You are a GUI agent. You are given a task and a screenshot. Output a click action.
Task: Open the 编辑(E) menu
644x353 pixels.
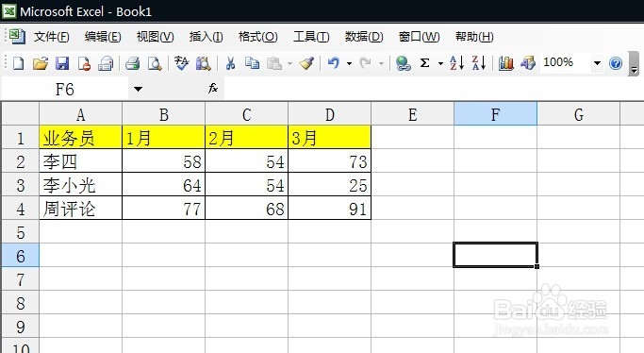tap(103, 37)
